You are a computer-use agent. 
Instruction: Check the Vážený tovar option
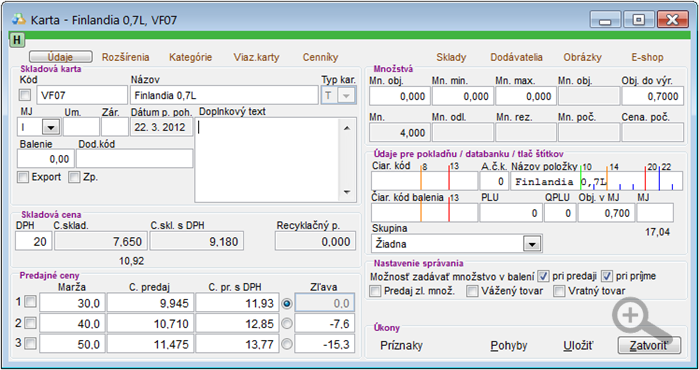click(472, 291)
